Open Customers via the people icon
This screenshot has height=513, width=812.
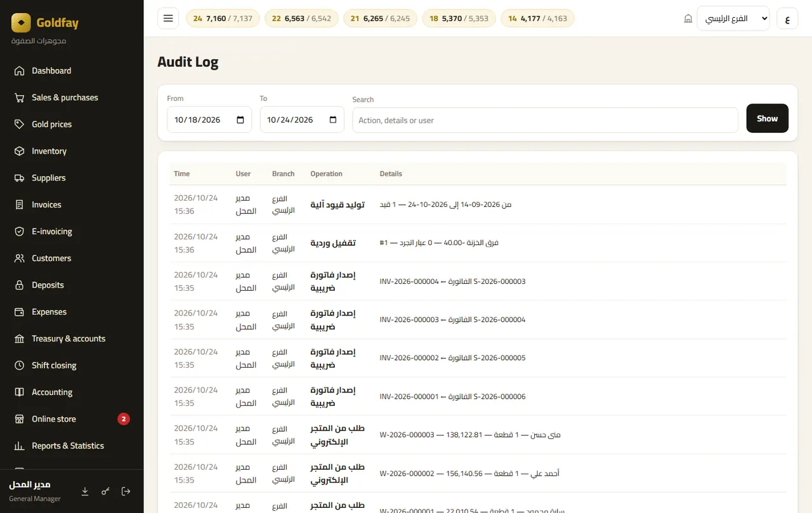20,258
